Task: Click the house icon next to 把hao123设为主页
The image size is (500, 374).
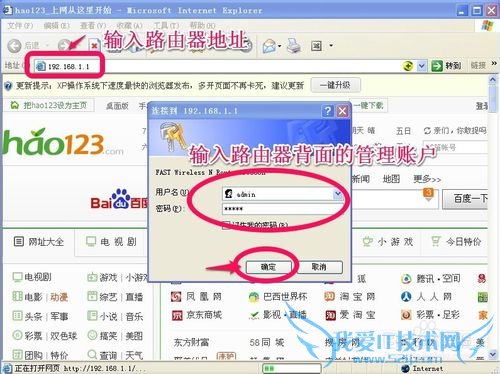Action: [15, 105]
